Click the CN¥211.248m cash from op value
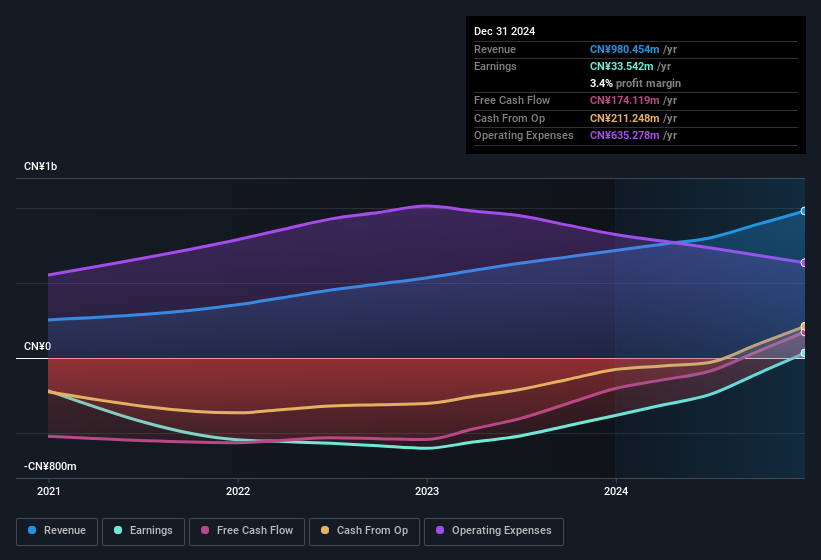The width and height of the screenshot is (821, 560). [x=624, y=118]
